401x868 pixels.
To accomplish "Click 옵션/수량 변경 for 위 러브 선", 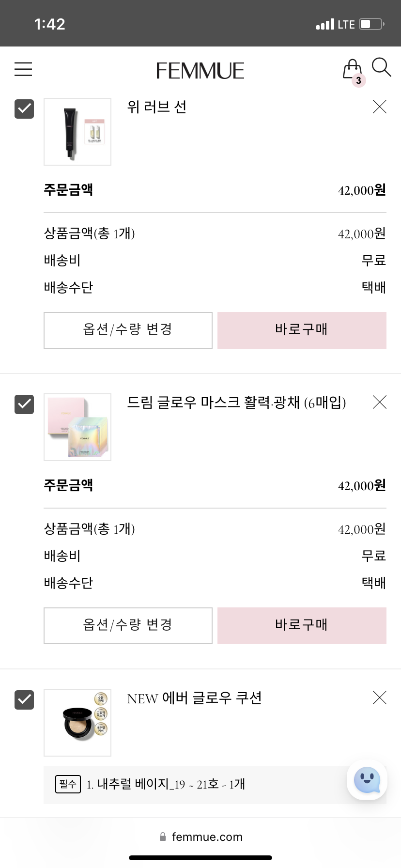I will coord(128,330).
